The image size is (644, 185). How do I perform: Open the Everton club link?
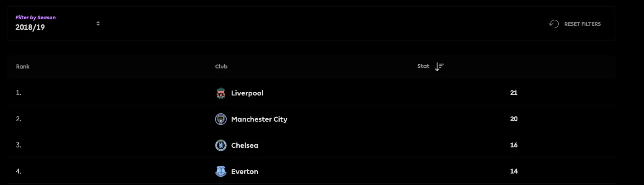[x=244, y=172]
